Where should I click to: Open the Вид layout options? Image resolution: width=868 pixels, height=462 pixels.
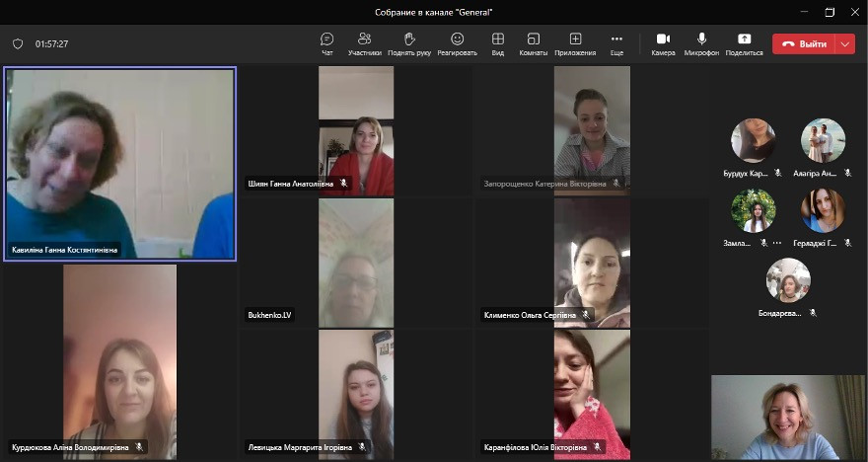click(498, 43)
